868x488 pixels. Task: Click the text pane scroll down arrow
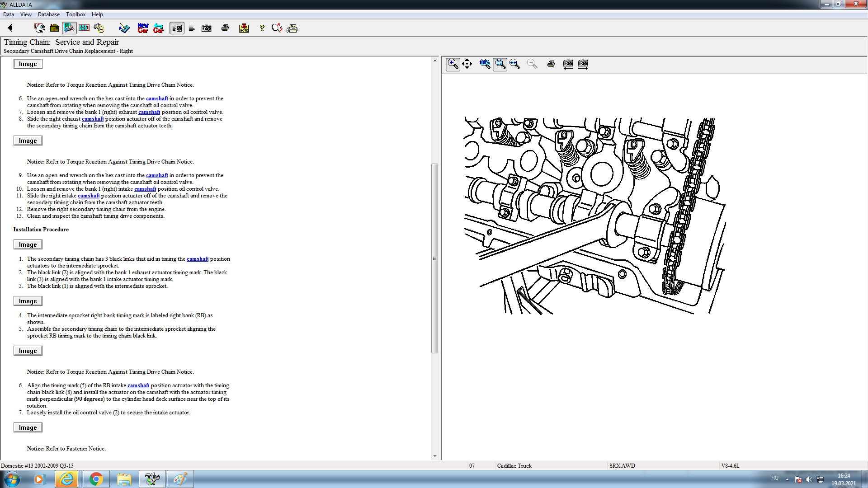click(435, 456)
